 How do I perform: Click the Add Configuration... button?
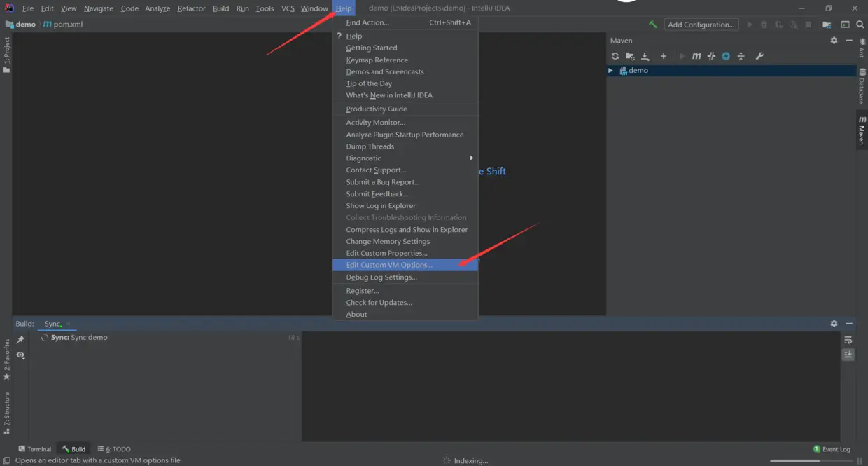[x=702, y=25]
